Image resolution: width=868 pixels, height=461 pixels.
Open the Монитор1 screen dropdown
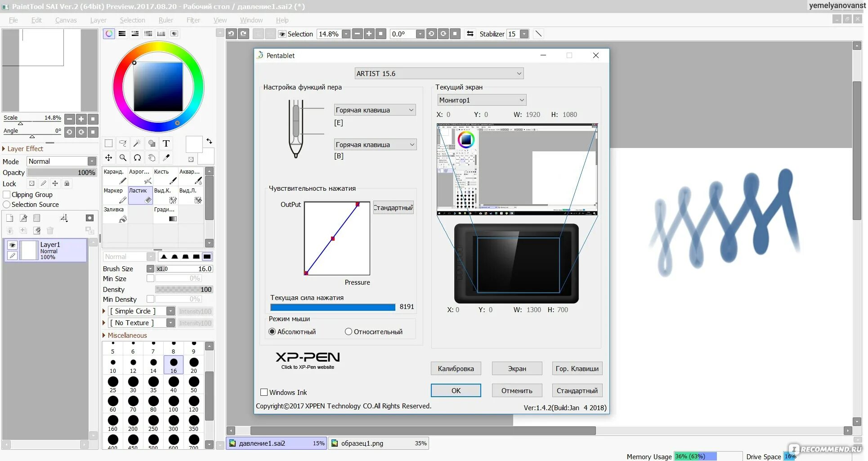click(482, 100)
